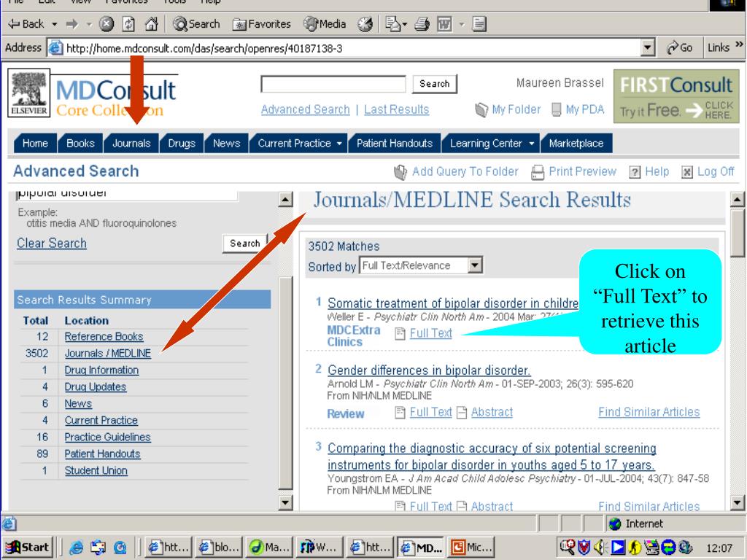
Task: Click the Print toolbar icon
Action: (x=422, y=24)
